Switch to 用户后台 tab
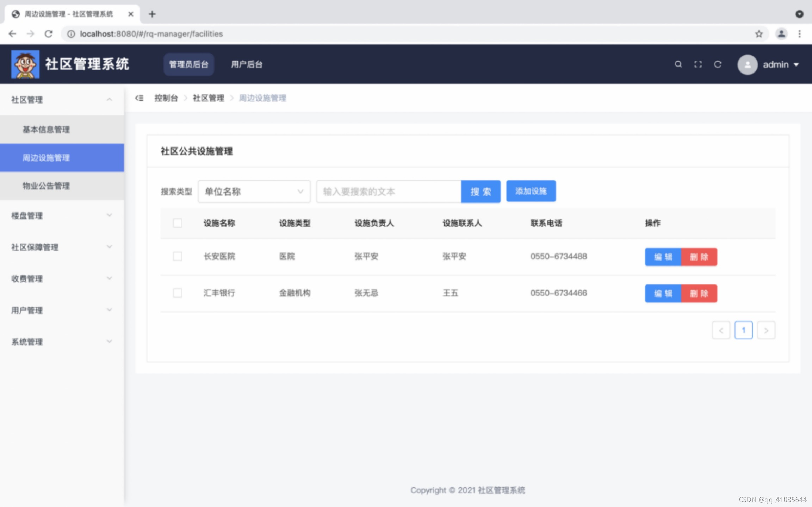Image resolution: width=812 pixels, height=507 pixels. point(247,64)
